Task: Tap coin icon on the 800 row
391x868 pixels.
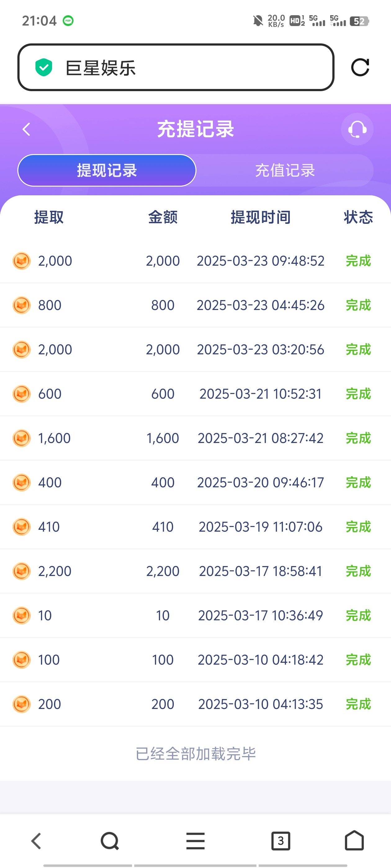Action: click(22, 305)
